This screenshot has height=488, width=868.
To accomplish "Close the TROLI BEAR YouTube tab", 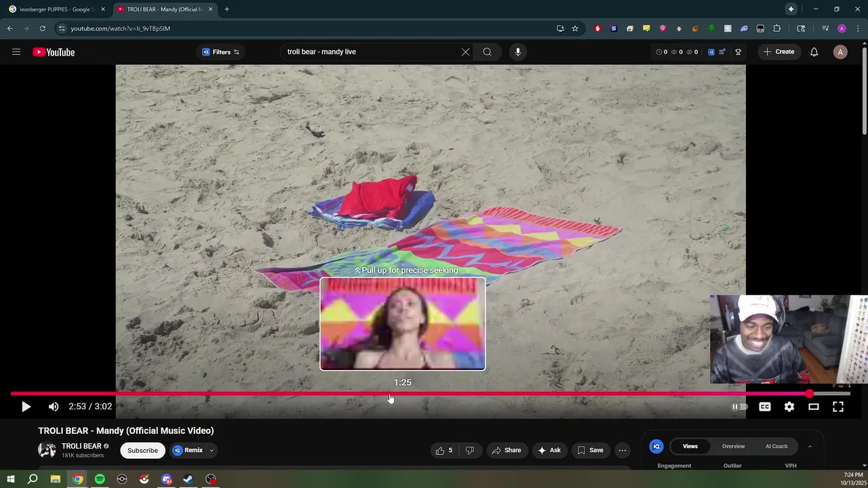I will pos(210,9).
